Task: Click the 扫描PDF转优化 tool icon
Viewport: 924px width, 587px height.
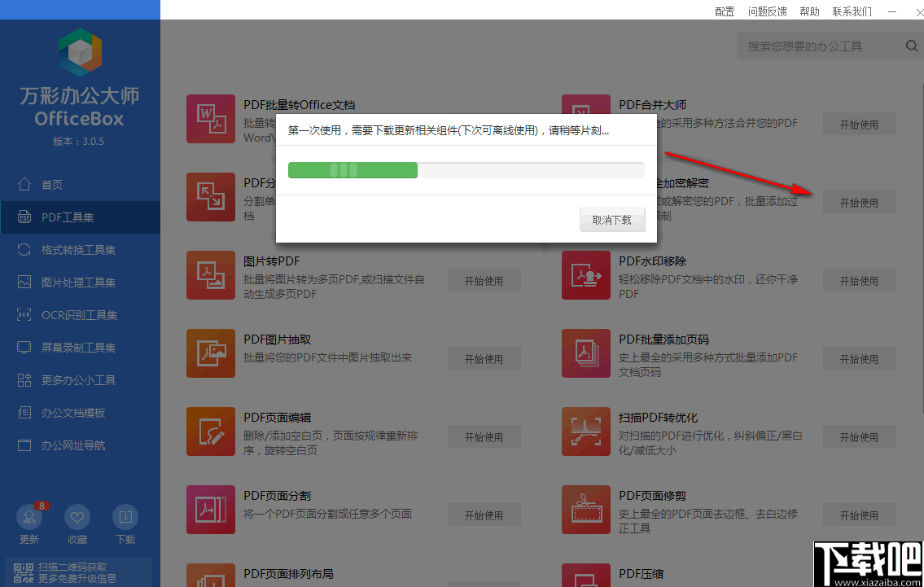Action: [586, 431]
